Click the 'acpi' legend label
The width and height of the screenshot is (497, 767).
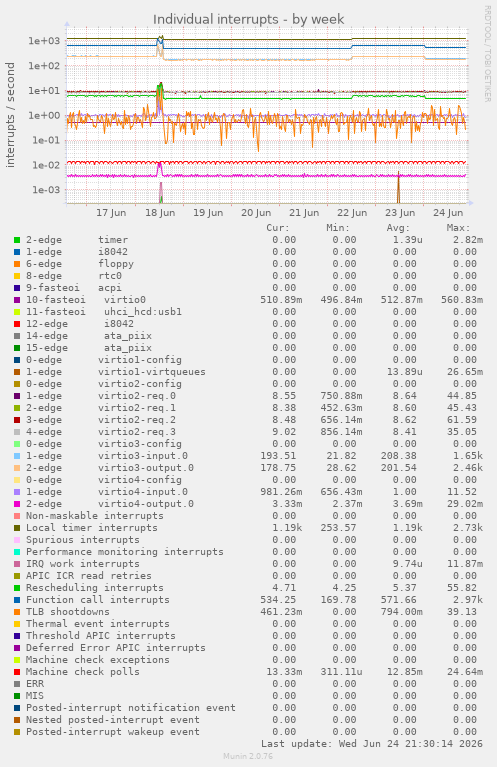coord(110,288)
